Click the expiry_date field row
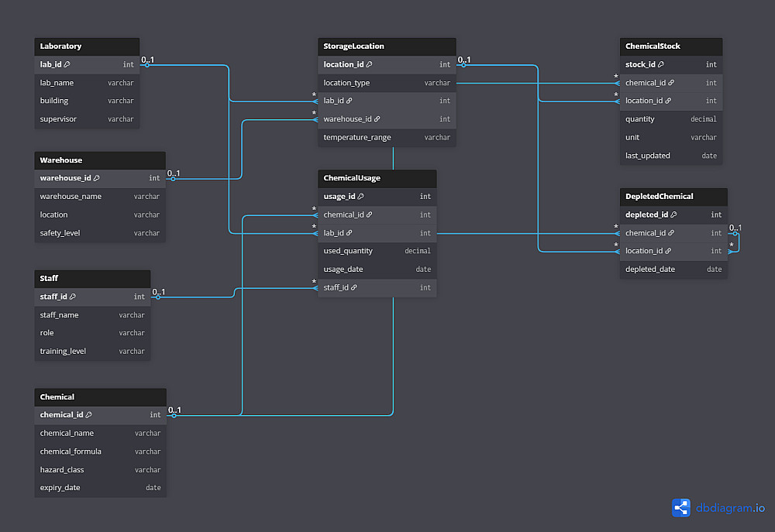Screen dimensions: 775x532 pos(100,488)
